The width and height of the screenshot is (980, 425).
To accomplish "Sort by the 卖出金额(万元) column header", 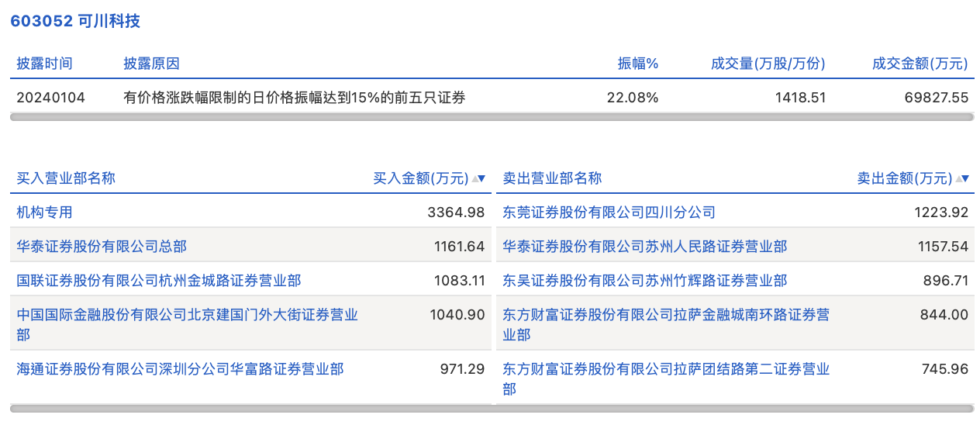I will coord(904,178).
